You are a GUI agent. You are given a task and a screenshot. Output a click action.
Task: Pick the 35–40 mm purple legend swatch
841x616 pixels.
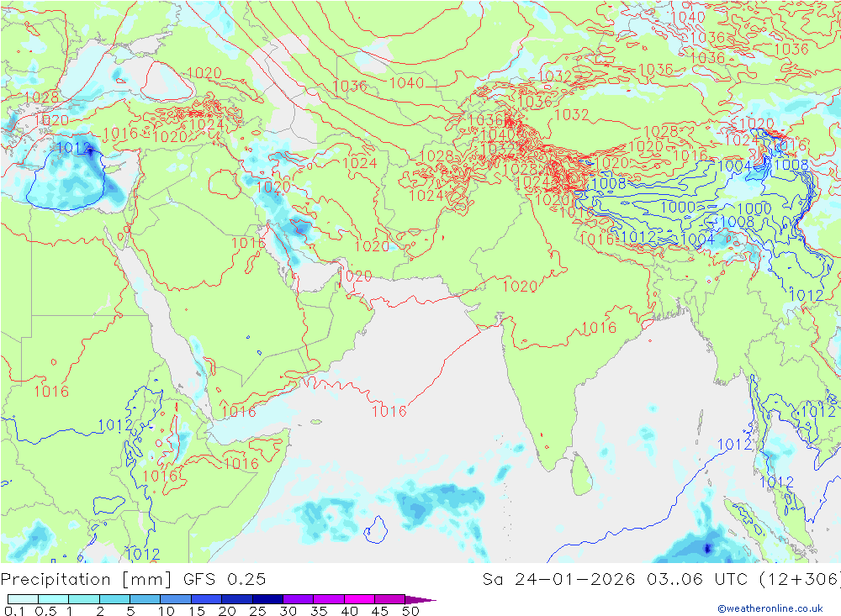[329, 599]
